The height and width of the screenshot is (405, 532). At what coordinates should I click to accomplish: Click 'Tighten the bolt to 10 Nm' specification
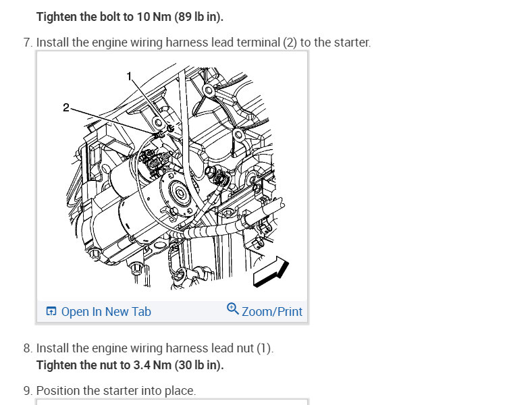point(130,17)
